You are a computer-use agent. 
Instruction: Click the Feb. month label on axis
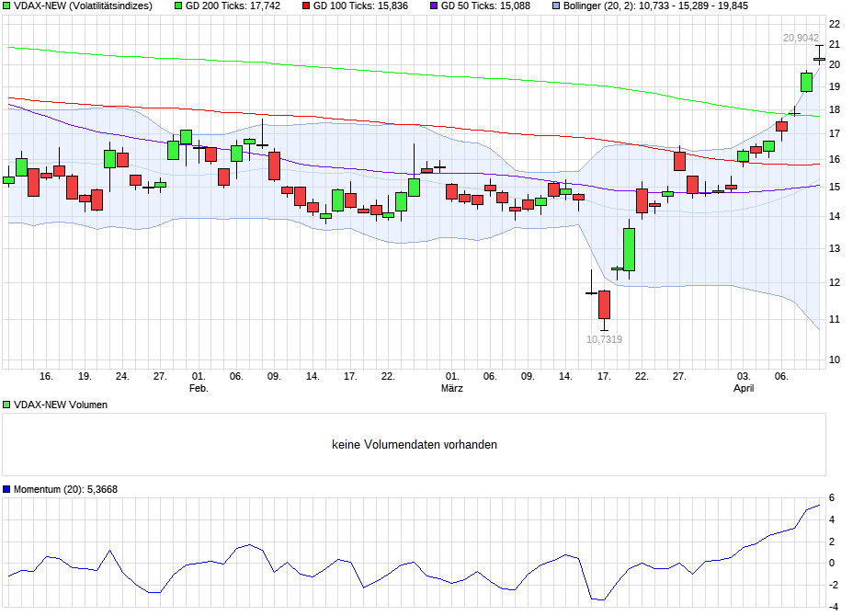[x=199, y=388]
